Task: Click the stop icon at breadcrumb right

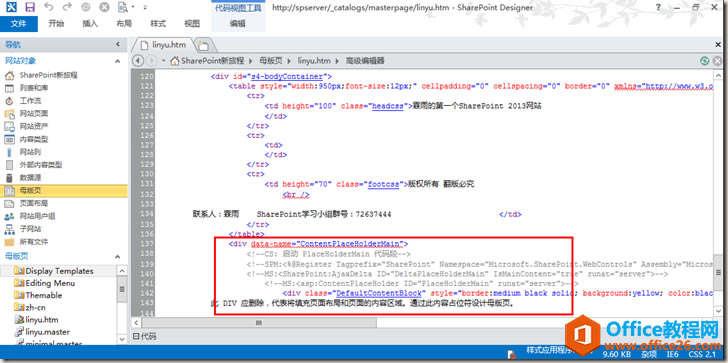Action: (718, 61)
